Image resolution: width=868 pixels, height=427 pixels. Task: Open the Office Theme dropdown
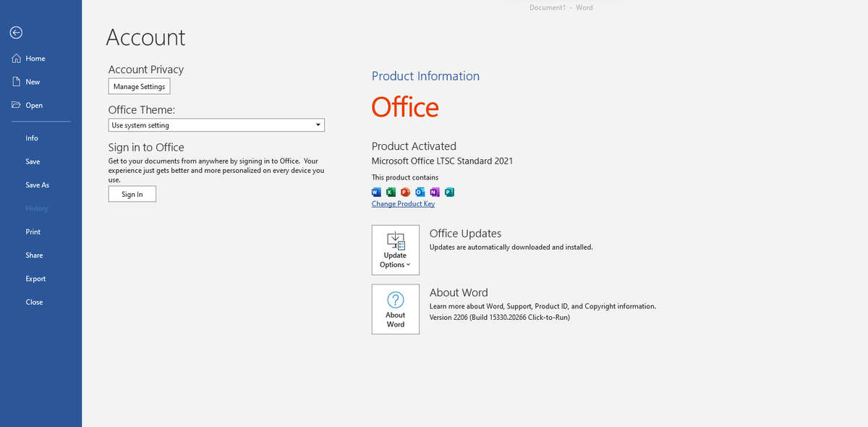click(x=216, y=125)
